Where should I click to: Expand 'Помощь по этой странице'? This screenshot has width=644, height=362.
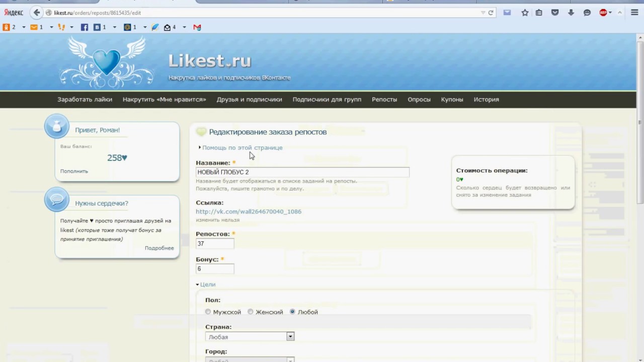(242, 148)
